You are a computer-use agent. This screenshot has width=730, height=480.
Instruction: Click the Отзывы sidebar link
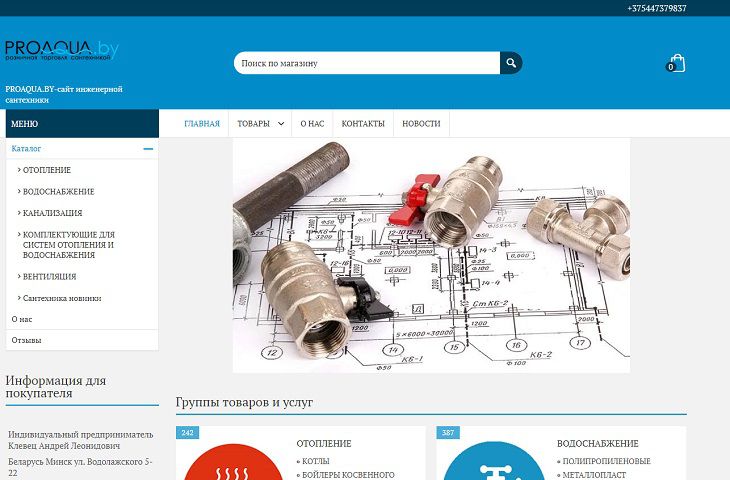[x=26, y=340]
